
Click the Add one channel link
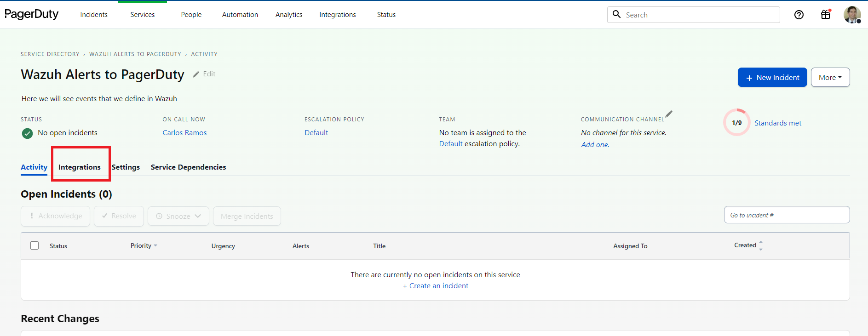(595, 145)
